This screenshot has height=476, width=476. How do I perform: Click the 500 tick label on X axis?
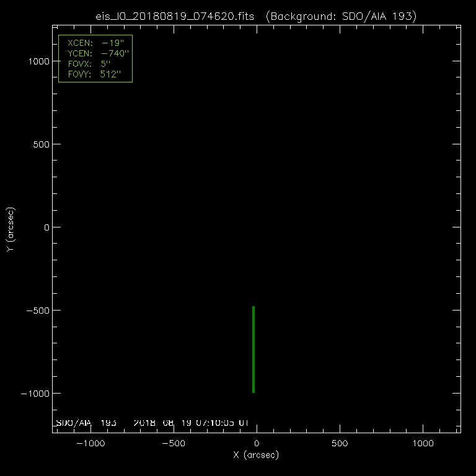[x=339, y=444]
